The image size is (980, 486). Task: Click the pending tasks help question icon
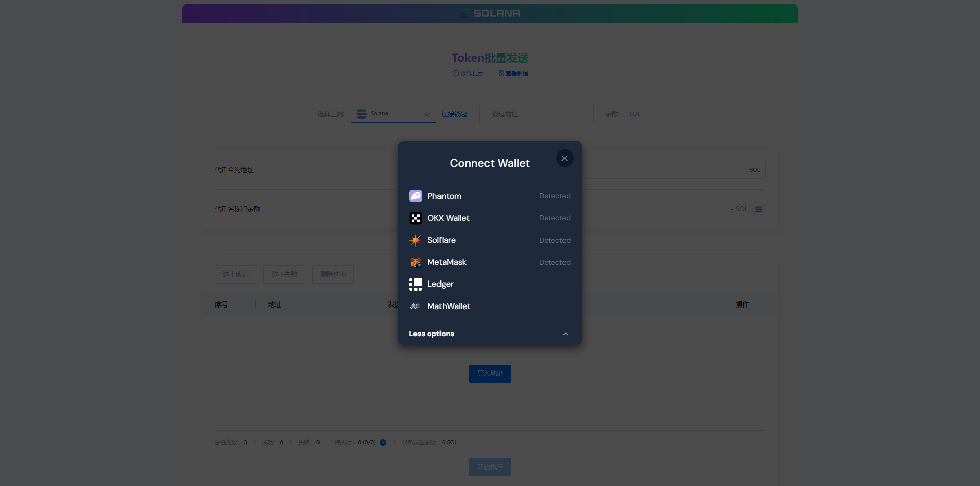(383, 443)
